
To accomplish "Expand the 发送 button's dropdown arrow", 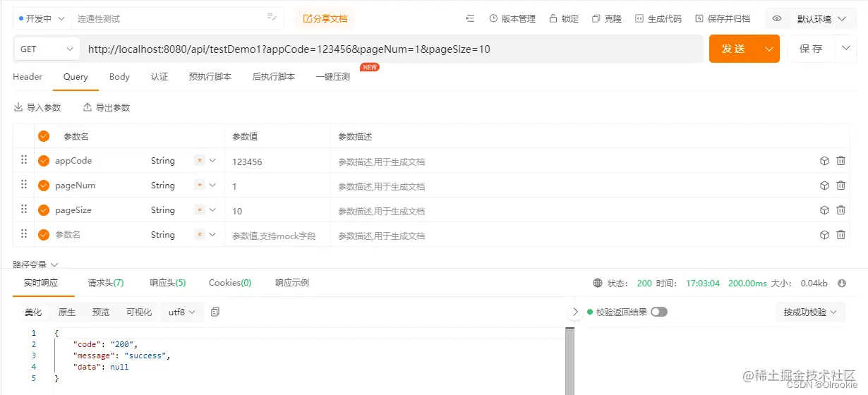I will [769, 49].
